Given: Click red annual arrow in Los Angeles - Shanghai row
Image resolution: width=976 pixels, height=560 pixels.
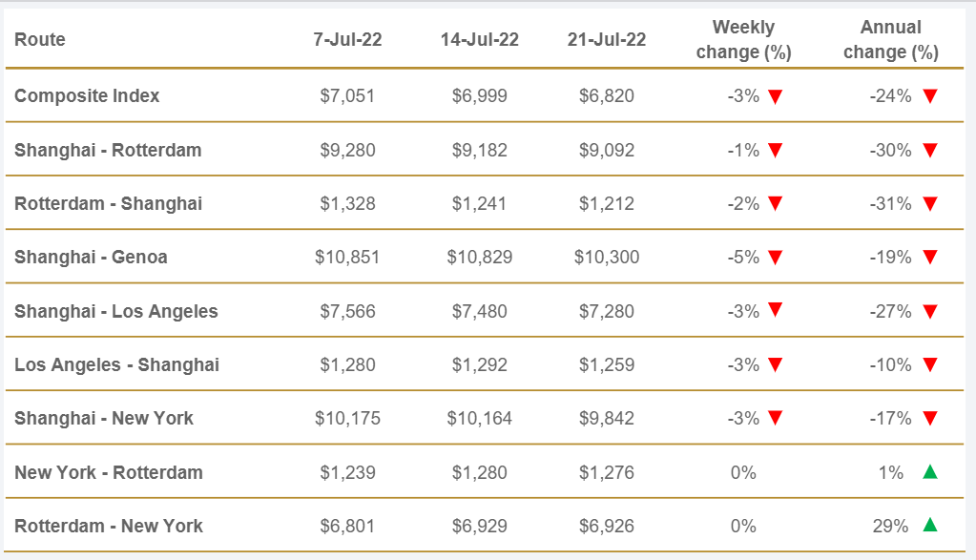Looking at the screenshot, I should tap(930, 364).
